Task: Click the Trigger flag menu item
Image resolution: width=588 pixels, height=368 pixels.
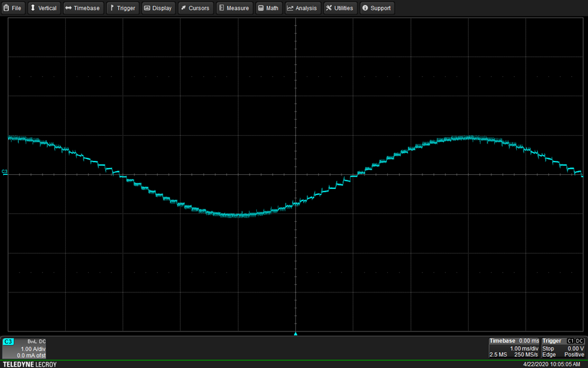Action: click(122, 8)
